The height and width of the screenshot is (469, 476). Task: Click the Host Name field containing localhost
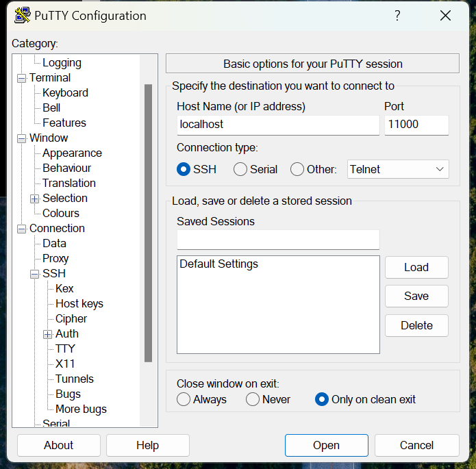tap(278, 125)
